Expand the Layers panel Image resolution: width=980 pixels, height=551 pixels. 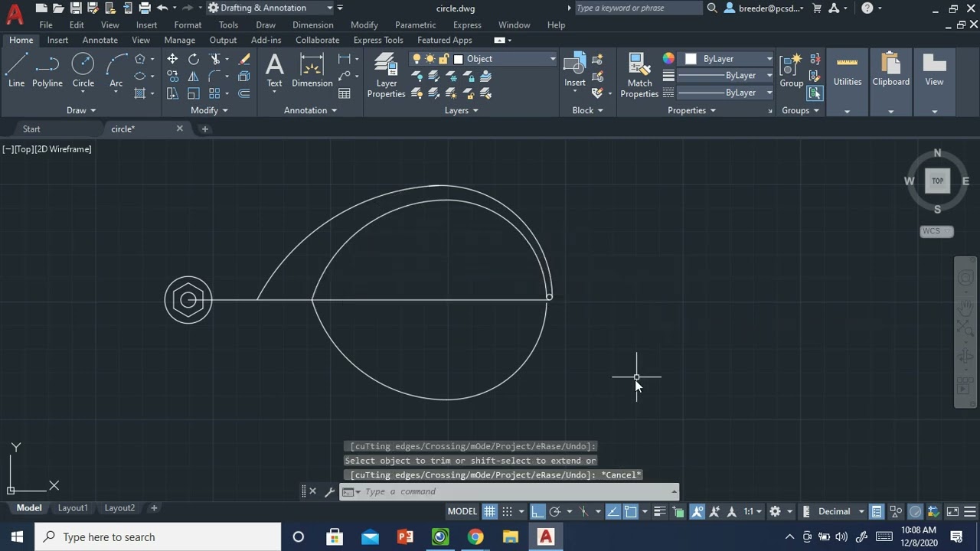(x=462, y=110)
